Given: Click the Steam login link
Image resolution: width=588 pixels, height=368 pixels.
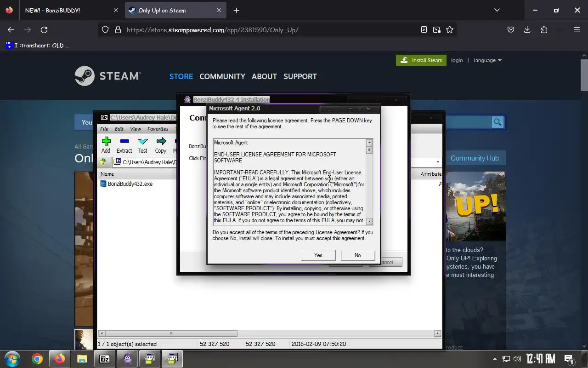Looking at the screenshot, I should (457, 60).
